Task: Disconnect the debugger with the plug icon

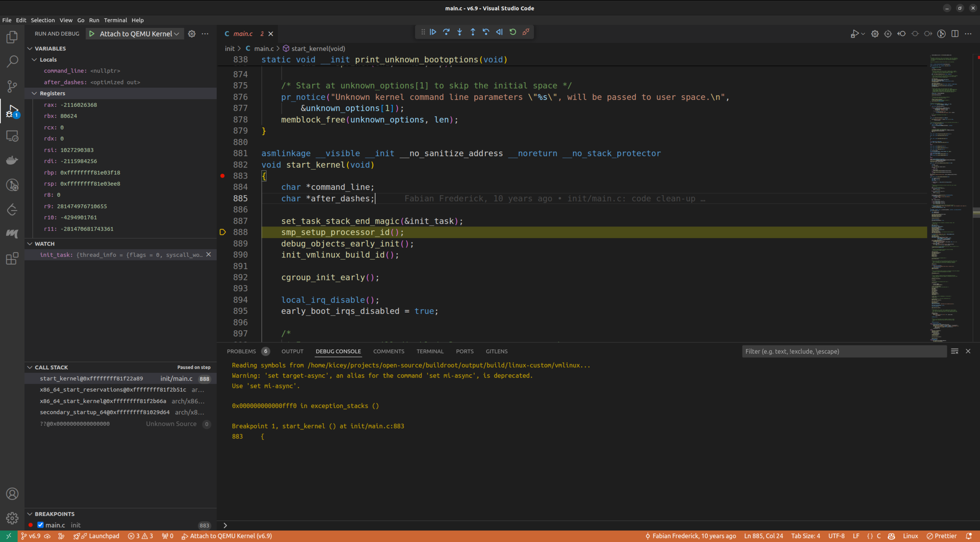Action: pos(526,32)
